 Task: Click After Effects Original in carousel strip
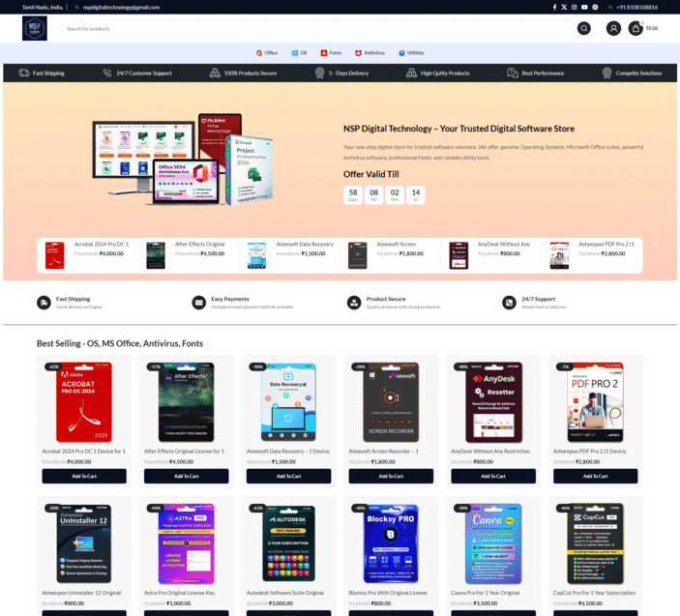coord(200,244)
